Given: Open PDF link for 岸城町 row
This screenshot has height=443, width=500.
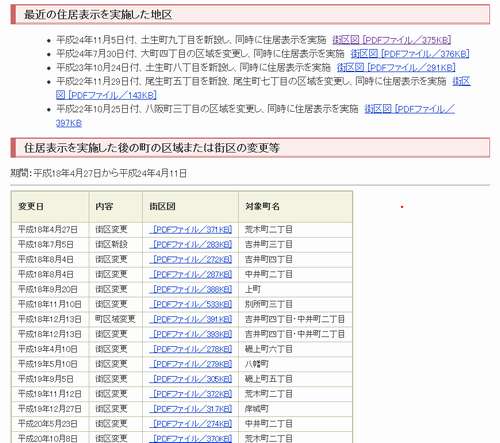Looking at the screenshot, I should (x=191, y=409).
